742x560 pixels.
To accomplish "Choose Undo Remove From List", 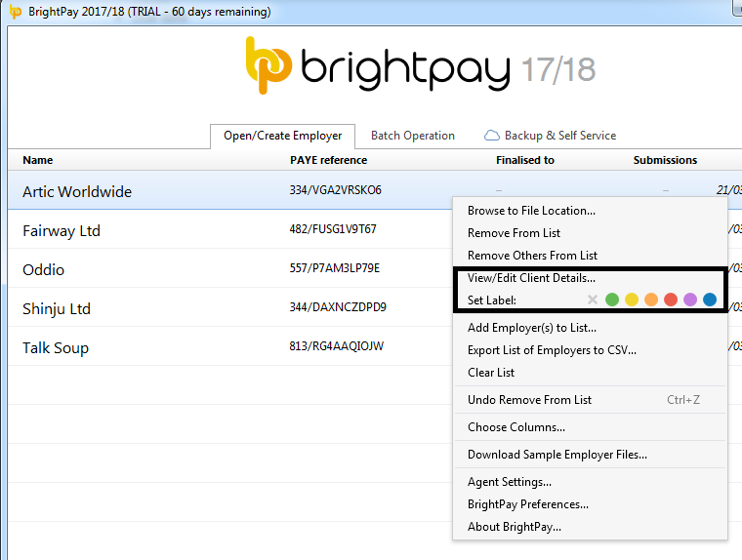I will pos(590,400).
